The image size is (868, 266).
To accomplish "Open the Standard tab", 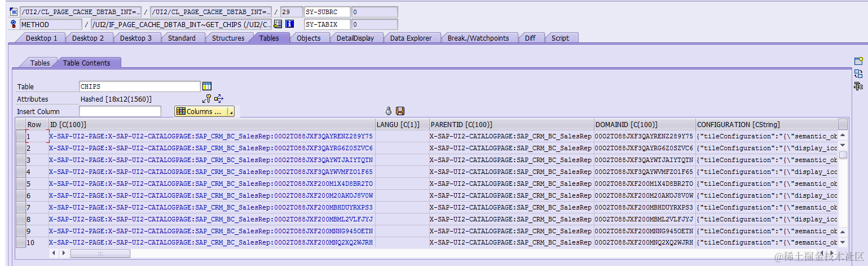I will (182, 38).
